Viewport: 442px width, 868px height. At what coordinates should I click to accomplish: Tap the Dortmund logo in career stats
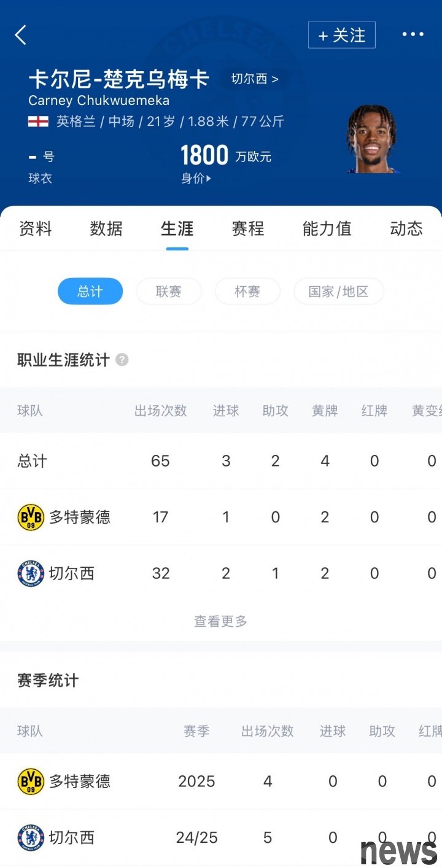tap(31, 517)
